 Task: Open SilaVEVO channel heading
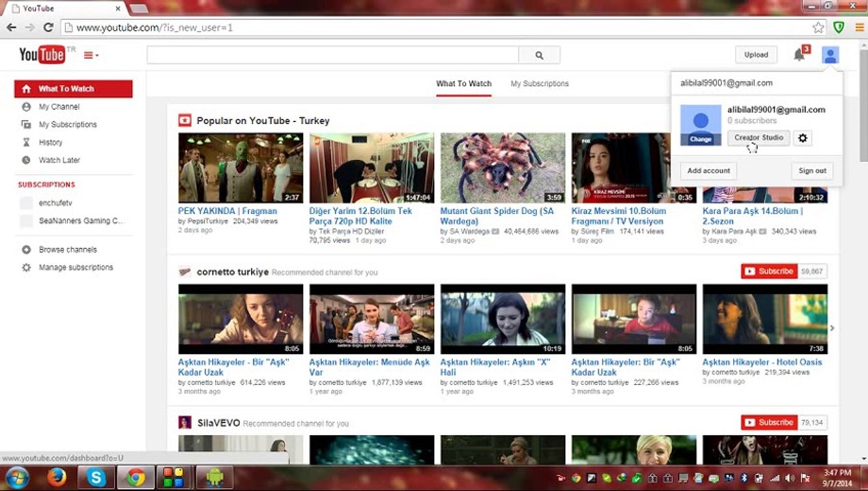click(218, 423)
